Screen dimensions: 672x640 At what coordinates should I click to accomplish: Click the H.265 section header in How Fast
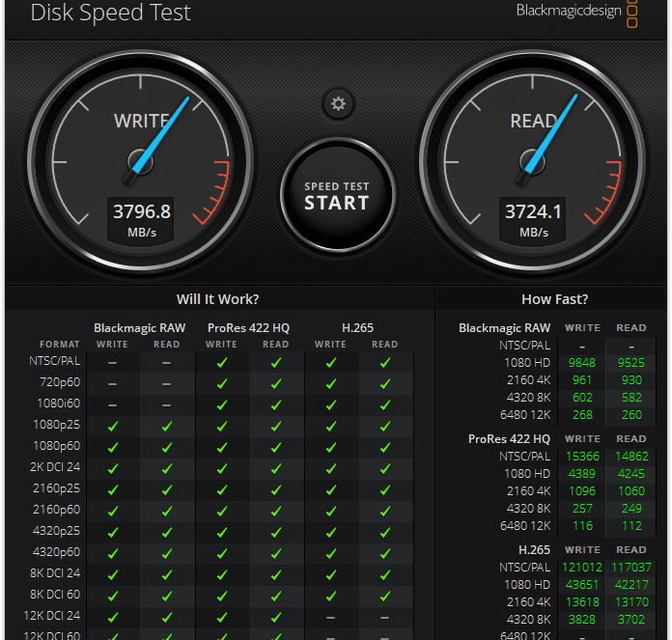(x=534, y=549)
